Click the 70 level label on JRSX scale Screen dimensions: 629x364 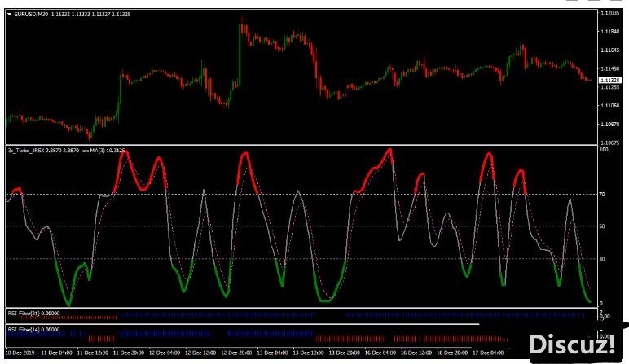pyautogui.click(x=602, y=195)
